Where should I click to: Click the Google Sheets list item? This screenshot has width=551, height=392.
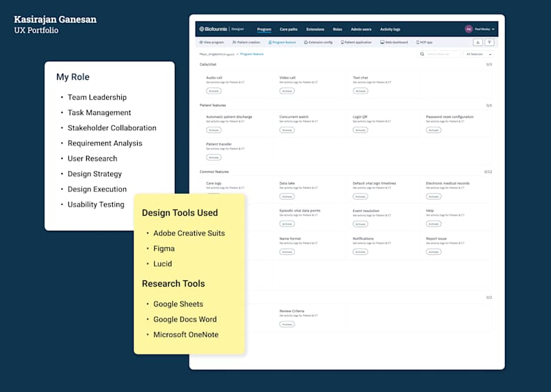(x=178, y=304)
